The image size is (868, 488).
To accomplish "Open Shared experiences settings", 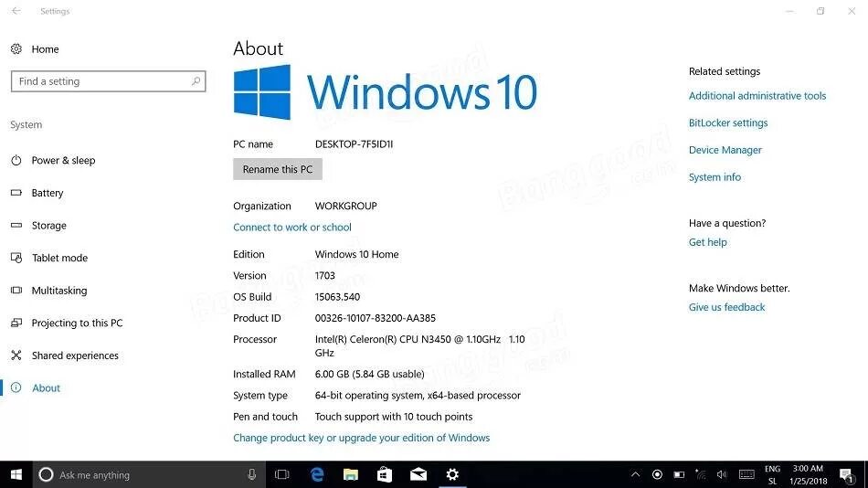I will pyautogui.click(x=75, y=355).
